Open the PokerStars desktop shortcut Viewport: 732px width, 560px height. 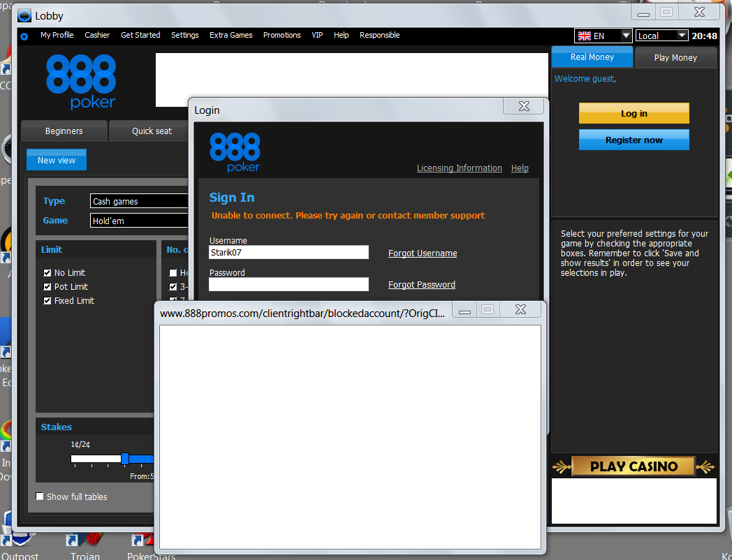coord(150,548)
